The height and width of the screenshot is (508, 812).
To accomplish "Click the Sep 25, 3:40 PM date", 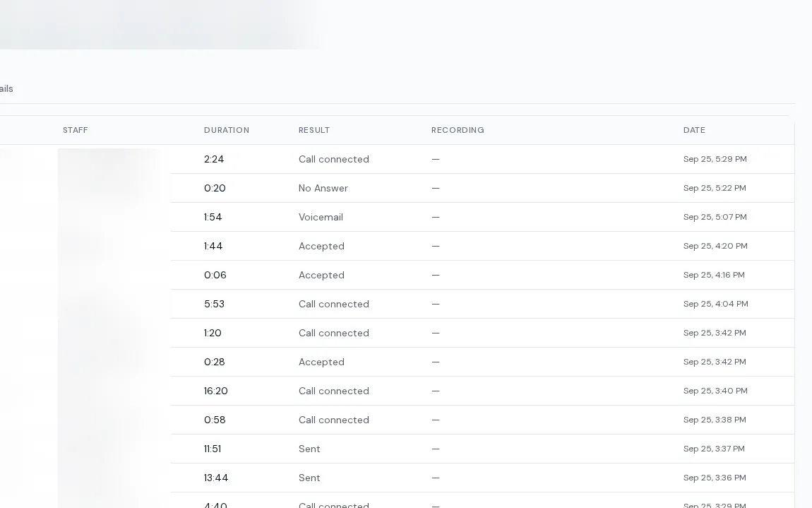I will 715,391.
